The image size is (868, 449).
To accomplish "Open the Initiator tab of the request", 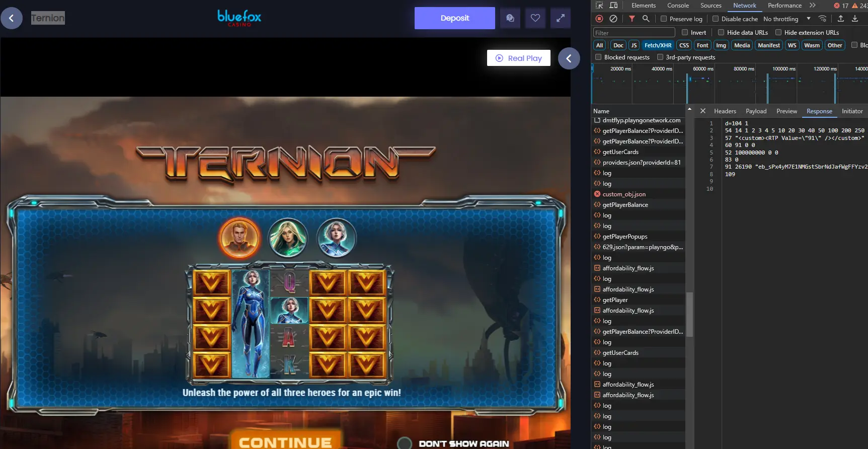I will click(x=852, y=111).
